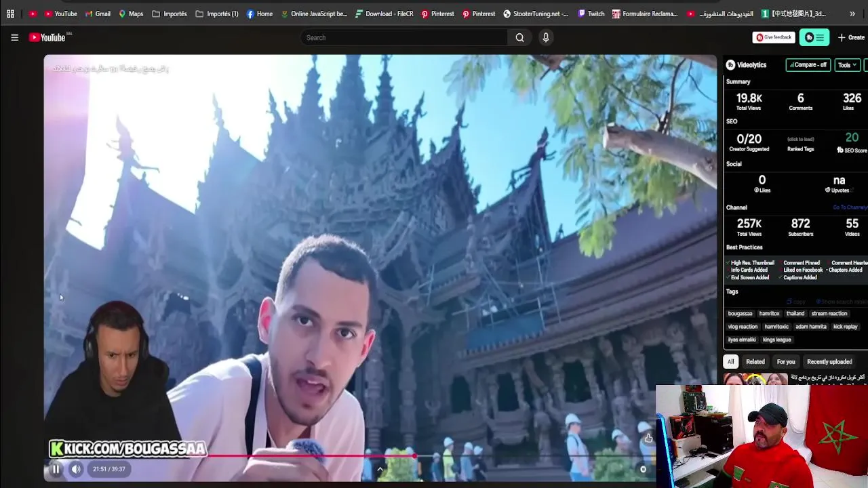The image size is (868, 488).
Task: Click the 21:51 / 39:37 time display
Action: click(109, 469)
